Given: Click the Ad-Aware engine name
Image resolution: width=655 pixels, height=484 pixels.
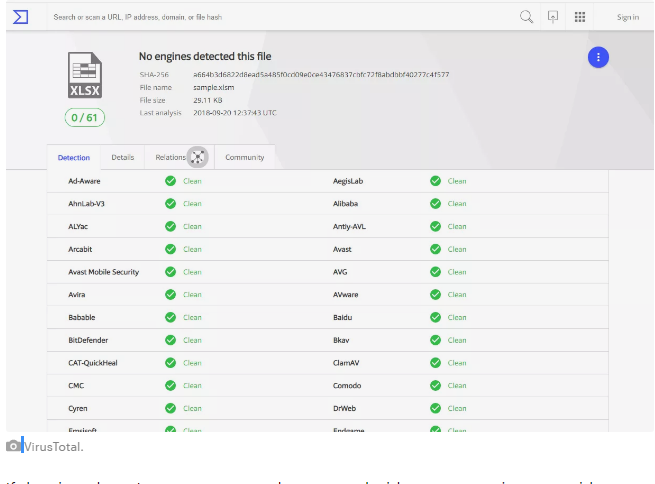Looking at the screenshot, I should [84, 181].
